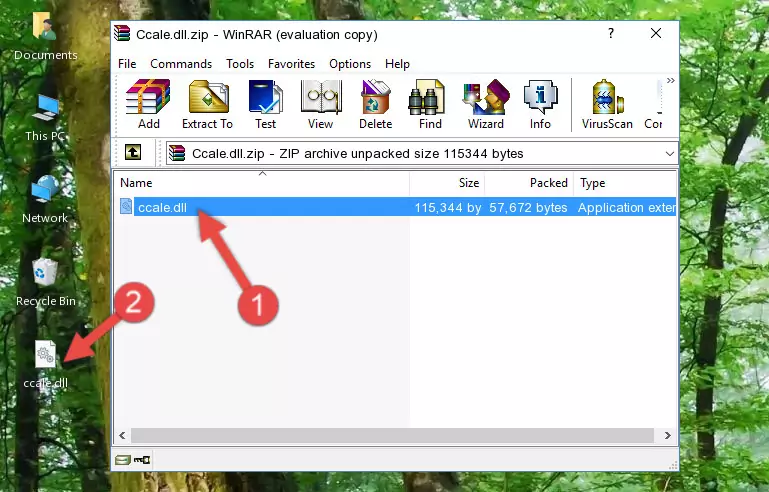Open the File menu
This screenshot has height=492, width=769.
coord(127,64)
